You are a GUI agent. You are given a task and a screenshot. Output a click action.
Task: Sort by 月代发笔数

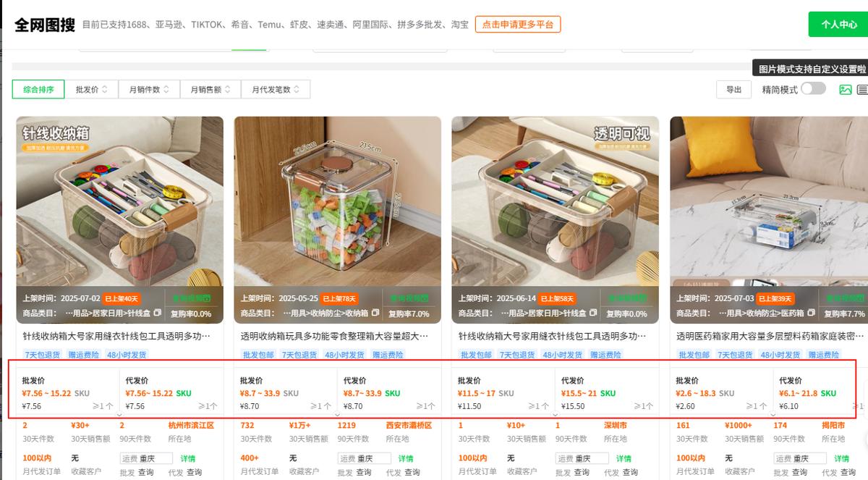[x=276, y=90]
